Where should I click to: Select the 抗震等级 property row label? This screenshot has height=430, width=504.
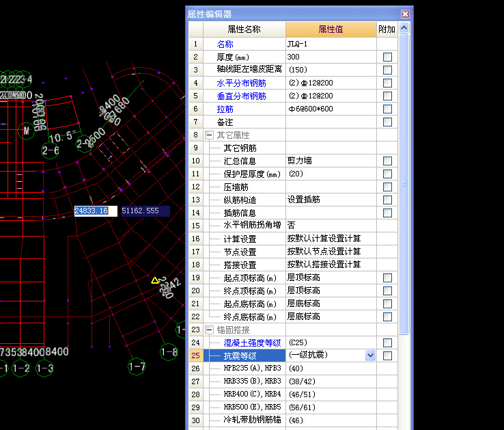pyautogui.click(x=244, y=355)
